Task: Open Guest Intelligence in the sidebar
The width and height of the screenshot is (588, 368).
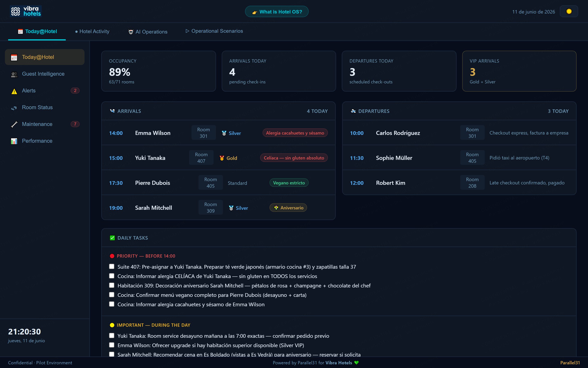Action: [x=45, y=74]
